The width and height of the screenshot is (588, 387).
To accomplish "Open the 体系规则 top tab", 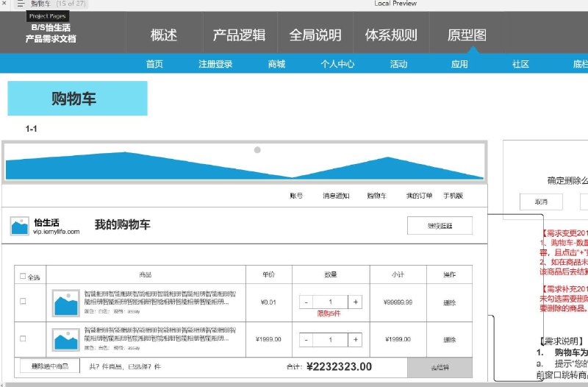I will click(x=391, y=35).
